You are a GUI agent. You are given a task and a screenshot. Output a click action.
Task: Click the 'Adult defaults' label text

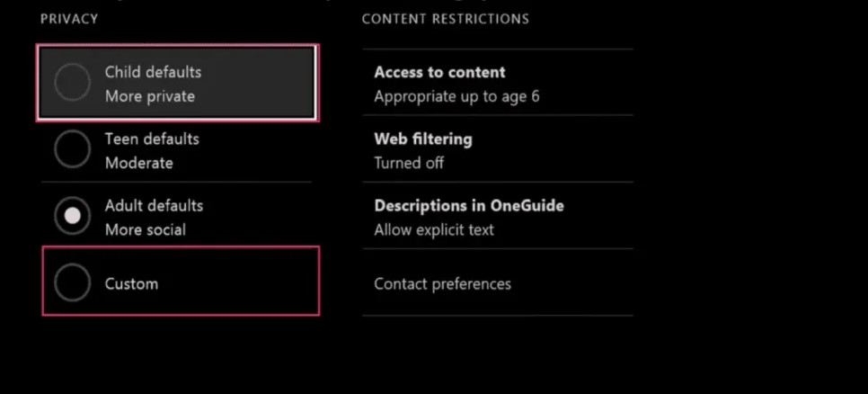pos(154,205)
